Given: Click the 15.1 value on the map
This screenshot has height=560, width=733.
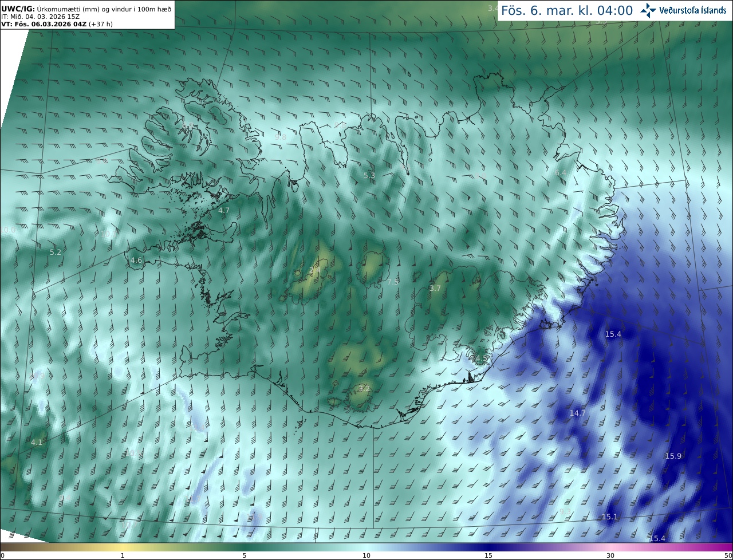Looking at the screenshot, I should (x=609, y=516).
